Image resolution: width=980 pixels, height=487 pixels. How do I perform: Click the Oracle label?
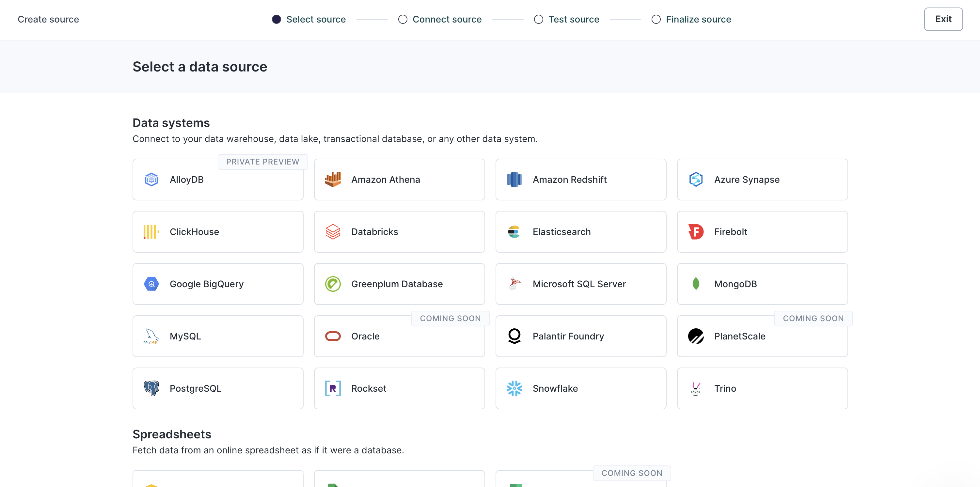(x=365, y=336)
